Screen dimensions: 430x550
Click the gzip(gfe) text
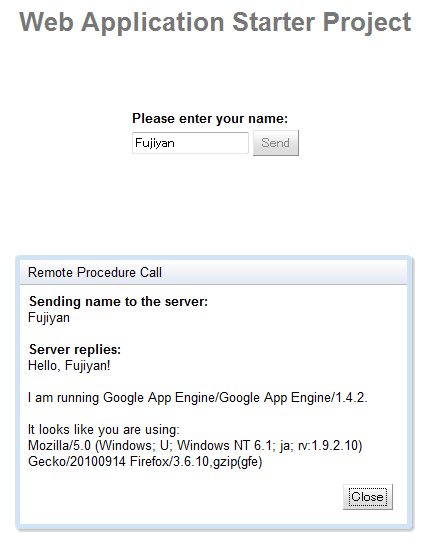tap(238, 462)
